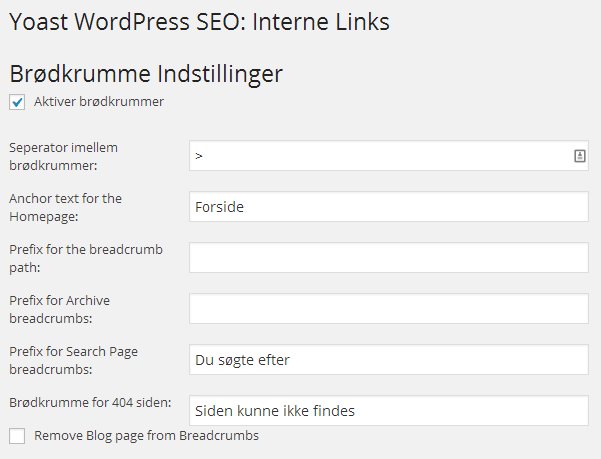Focus the Seperator imellem brødkrummer input field
The height and width of the screenshot is (459, 601).
click(389, 156)
